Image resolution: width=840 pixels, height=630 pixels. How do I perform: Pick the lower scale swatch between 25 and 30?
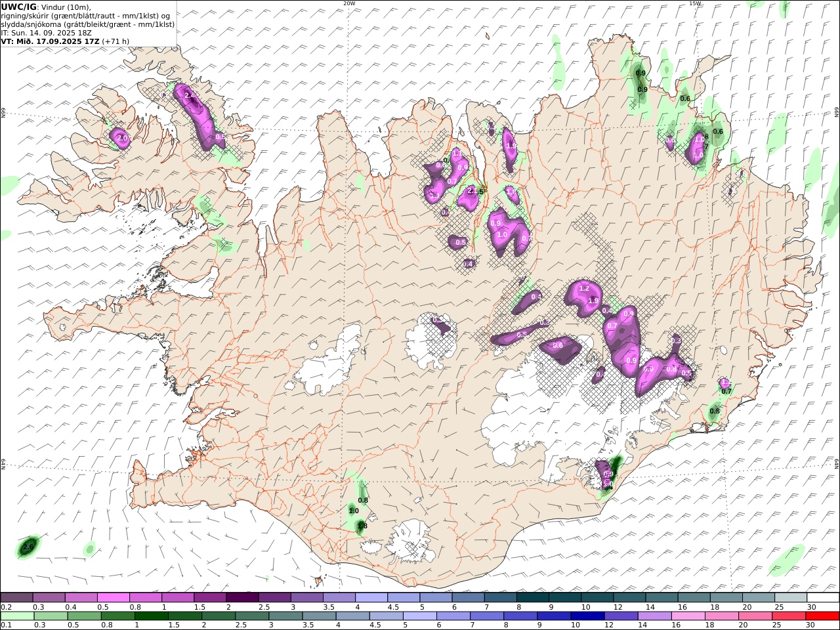click(x=789, y=616)
